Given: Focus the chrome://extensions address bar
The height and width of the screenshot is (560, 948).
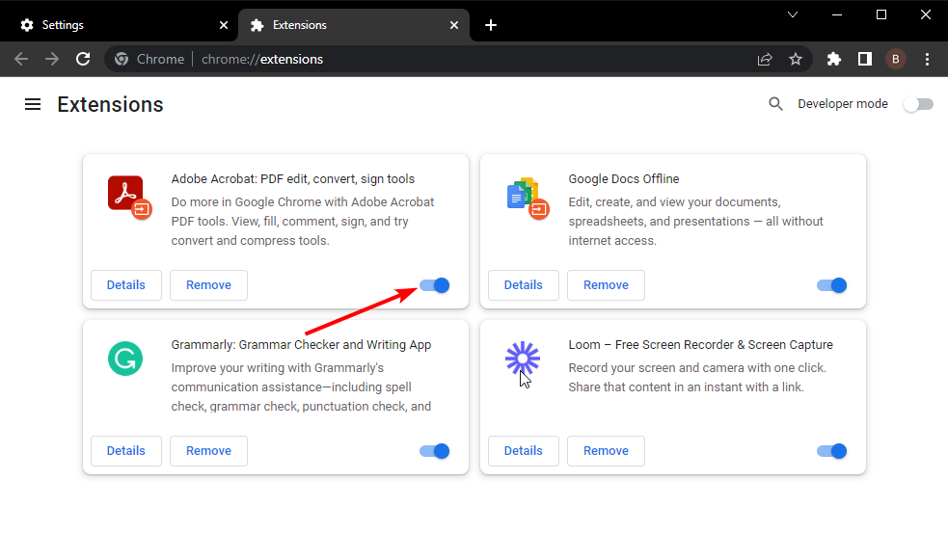Looking at the screenshot, I should [x=459, y=59].
